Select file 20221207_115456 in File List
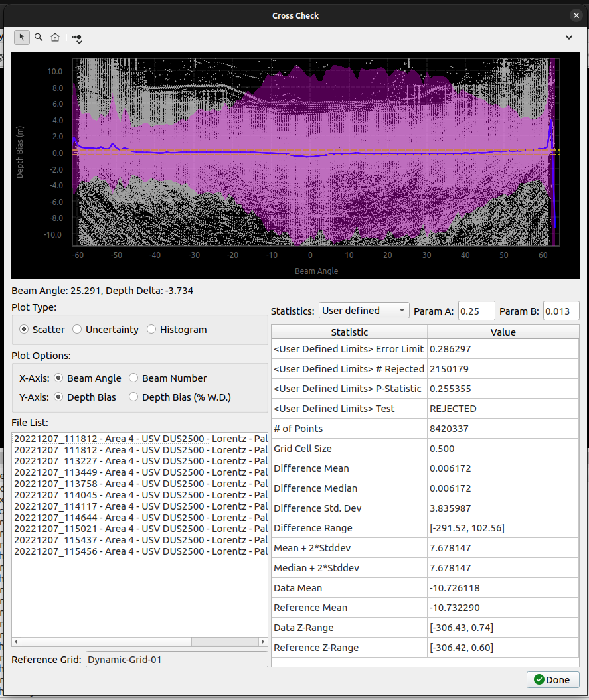The image size is (589, 700). [x=139, y=551]
